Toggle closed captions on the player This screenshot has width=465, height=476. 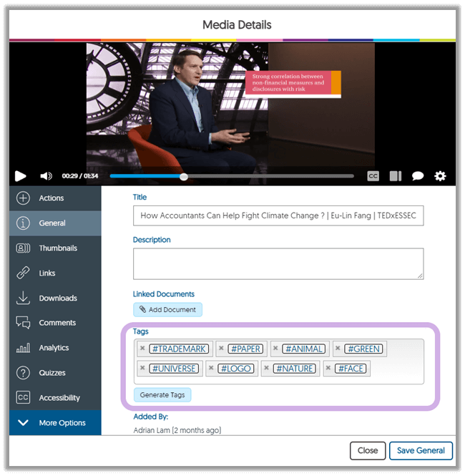(373, 176)
